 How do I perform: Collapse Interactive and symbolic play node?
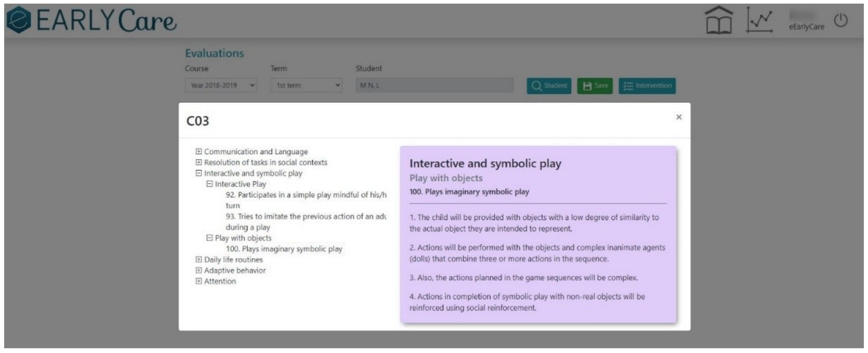tap(199, 173)
